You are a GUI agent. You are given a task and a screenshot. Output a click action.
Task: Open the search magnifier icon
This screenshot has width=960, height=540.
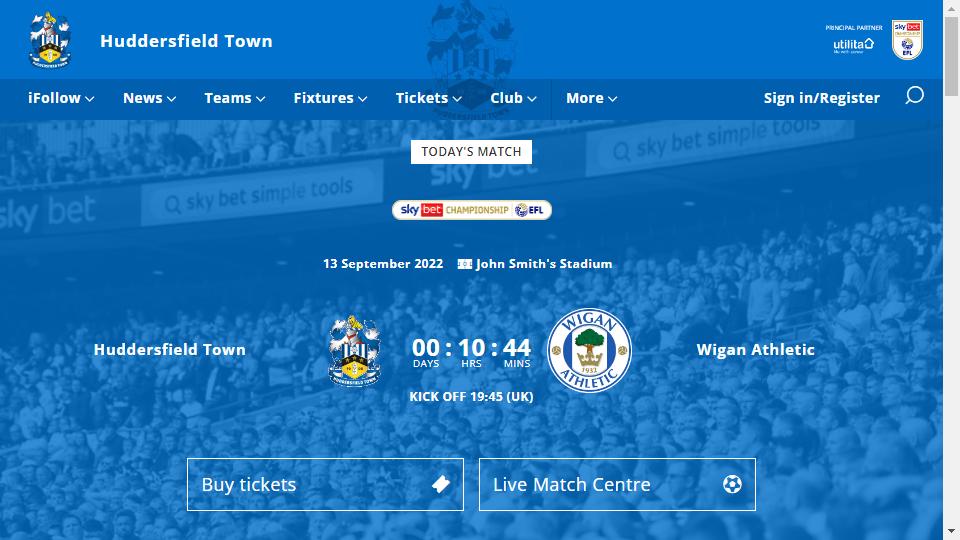[914, 96]
